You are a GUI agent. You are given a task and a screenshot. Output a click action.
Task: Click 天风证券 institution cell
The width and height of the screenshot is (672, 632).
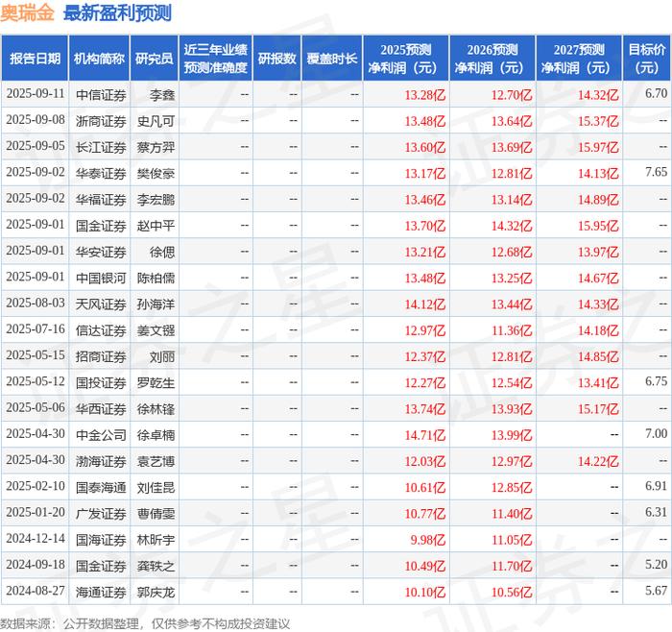pyautogui.click(x=101, y=304)
